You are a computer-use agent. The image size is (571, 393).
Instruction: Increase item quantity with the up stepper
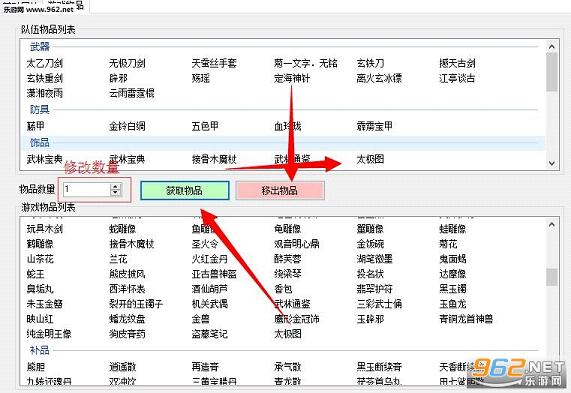click(x=115, y=186)
